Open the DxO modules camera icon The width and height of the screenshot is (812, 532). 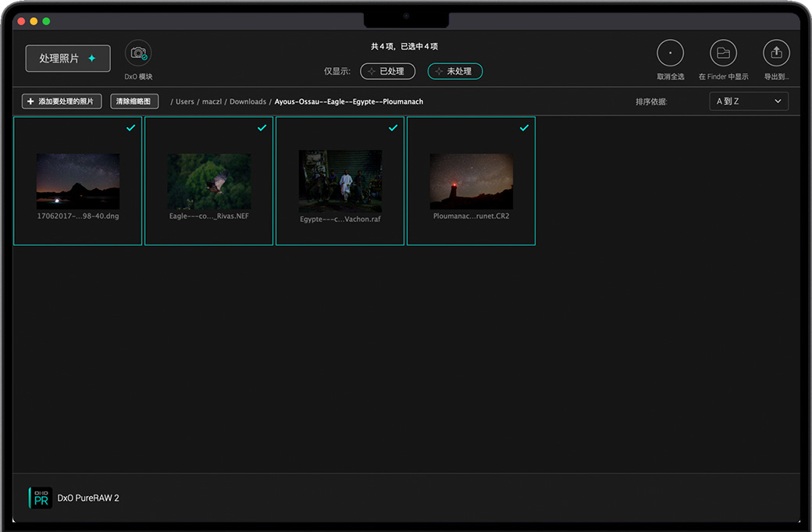138,53
